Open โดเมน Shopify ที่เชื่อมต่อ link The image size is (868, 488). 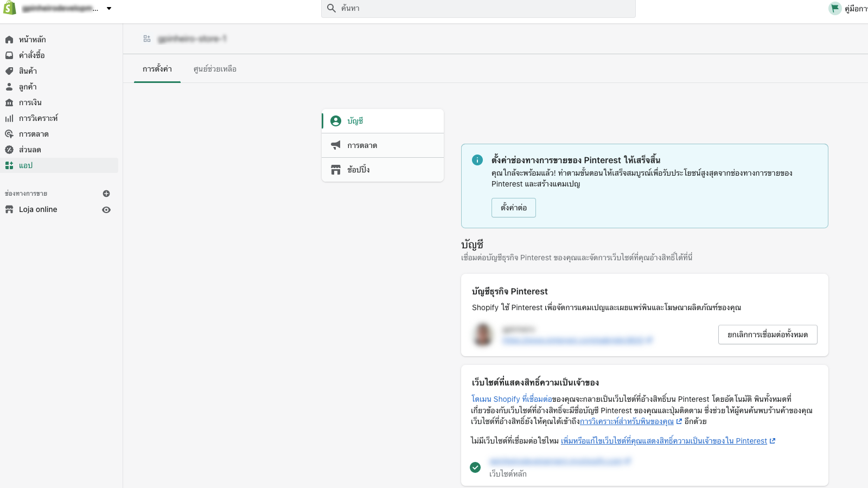512,399
